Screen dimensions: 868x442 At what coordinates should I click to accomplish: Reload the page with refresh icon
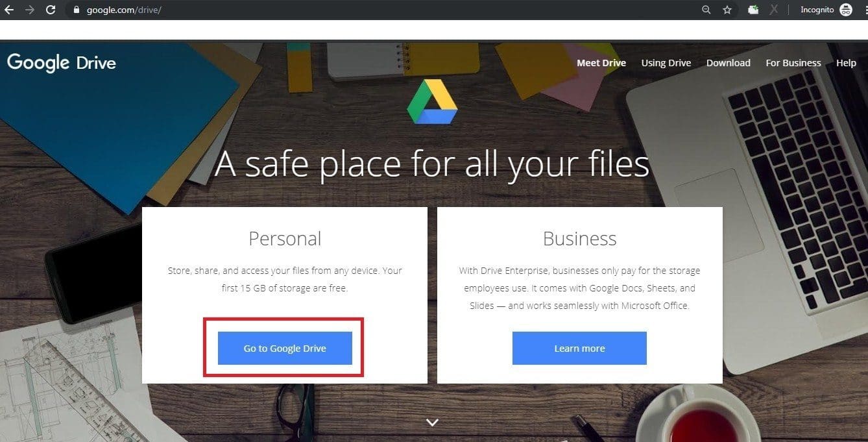click(x=51, y=10)
